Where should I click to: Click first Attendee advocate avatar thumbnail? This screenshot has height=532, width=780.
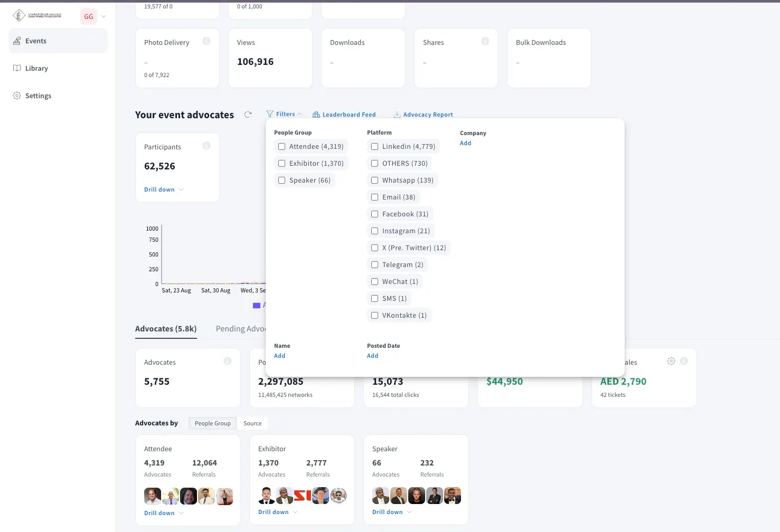153,496
